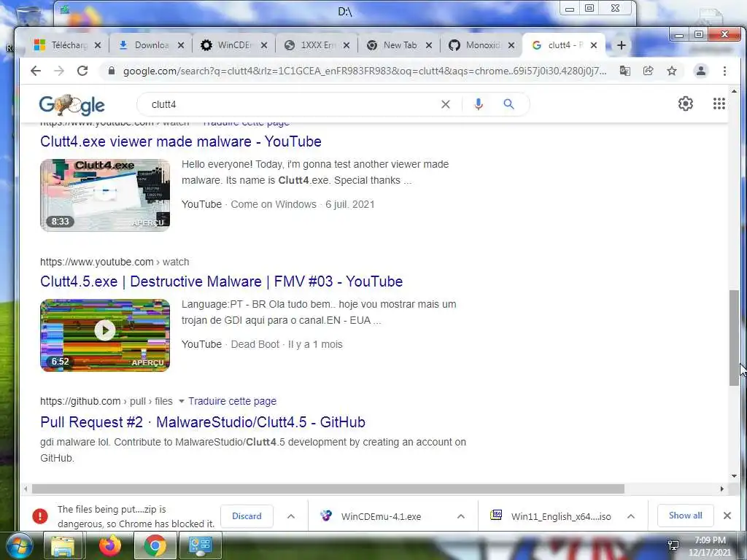Click the forward navigation arrow
The width and height of the screenshot is (747, 560).
pos(59,71)
